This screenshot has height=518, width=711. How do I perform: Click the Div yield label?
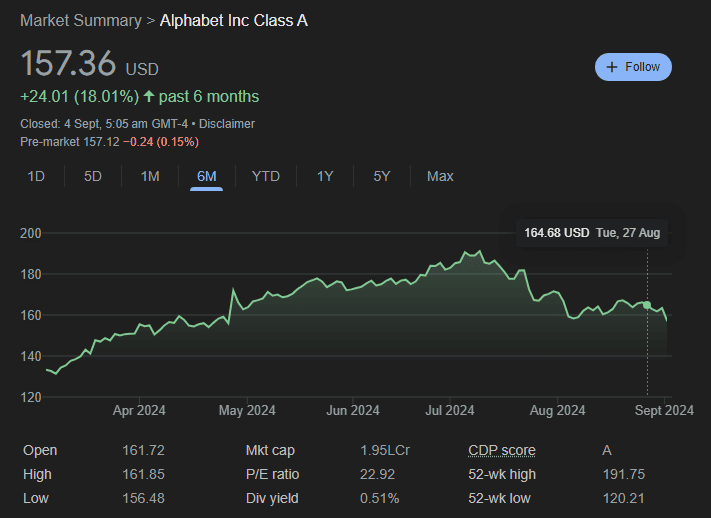272,498
